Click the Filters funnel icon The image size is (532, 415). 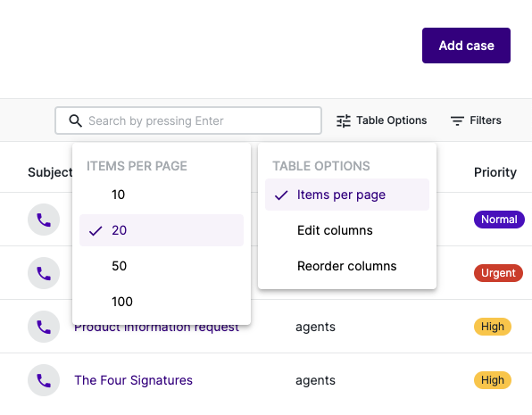click(x=457, y=120)
